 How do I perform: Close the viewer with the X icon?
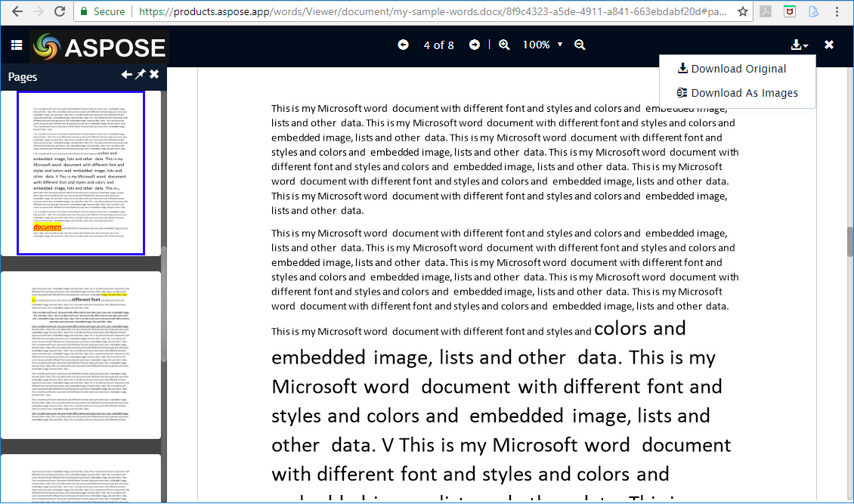point(829,45)
